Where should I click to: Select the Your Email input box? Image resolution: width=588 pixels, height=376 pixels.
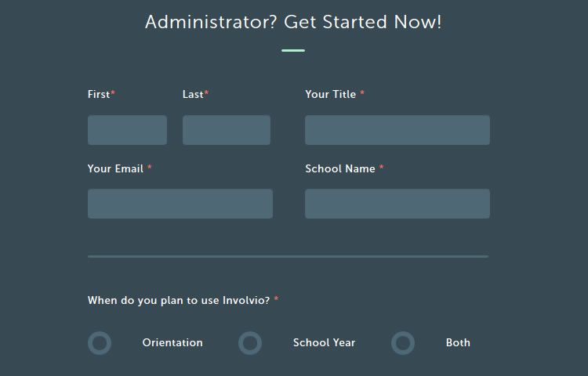[x=180, y=204]
